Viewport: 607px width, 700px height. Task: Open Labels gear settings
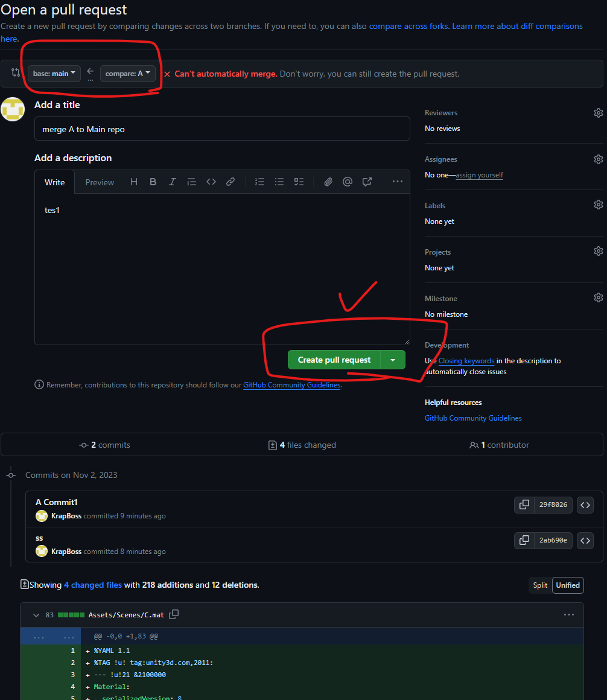point(598,205)
